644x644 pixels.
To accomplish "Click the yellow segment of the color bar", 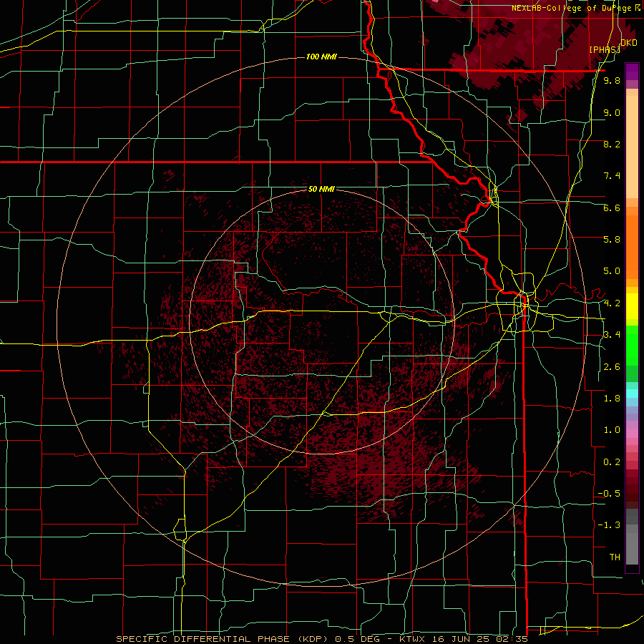I will pyautogui.click(x=632, y=306).
